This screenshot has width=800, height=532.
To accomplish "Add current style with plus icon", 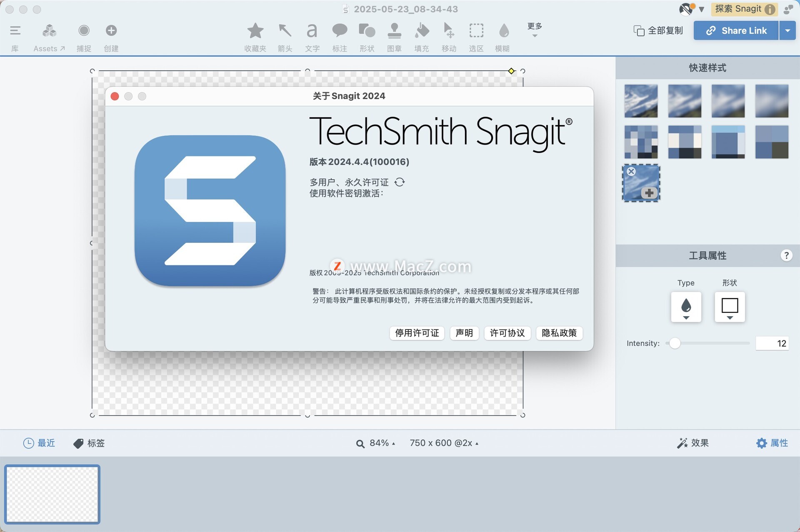I will click(x=649, y=193).
